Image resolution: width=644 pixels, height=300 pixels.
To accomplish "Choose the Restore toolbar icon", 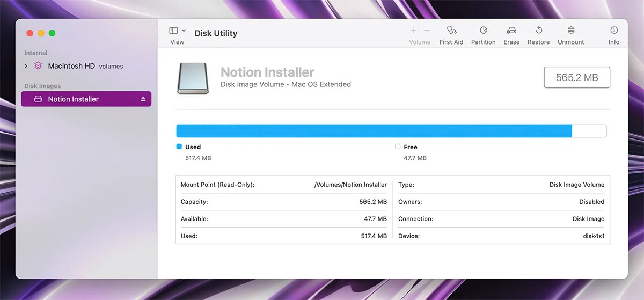I will (x=539, y=31).
